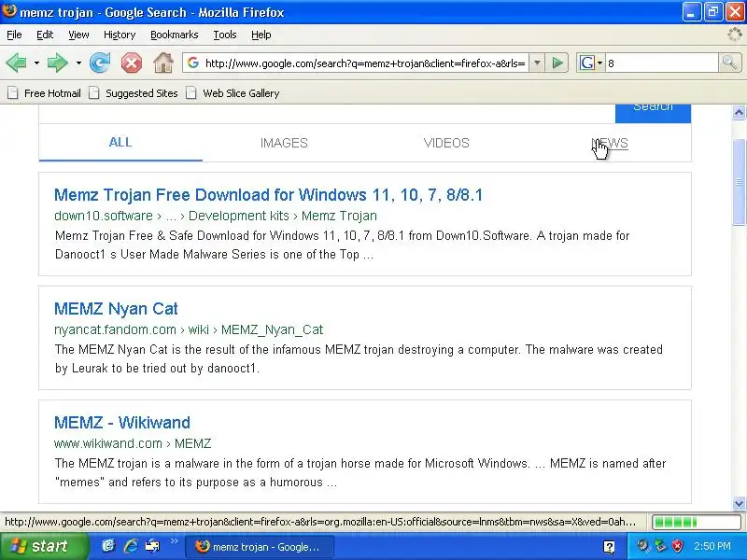Open the Home page icon
Image resolution: width=747 pixels, height=560 pixels.
[x=162, y=63]
